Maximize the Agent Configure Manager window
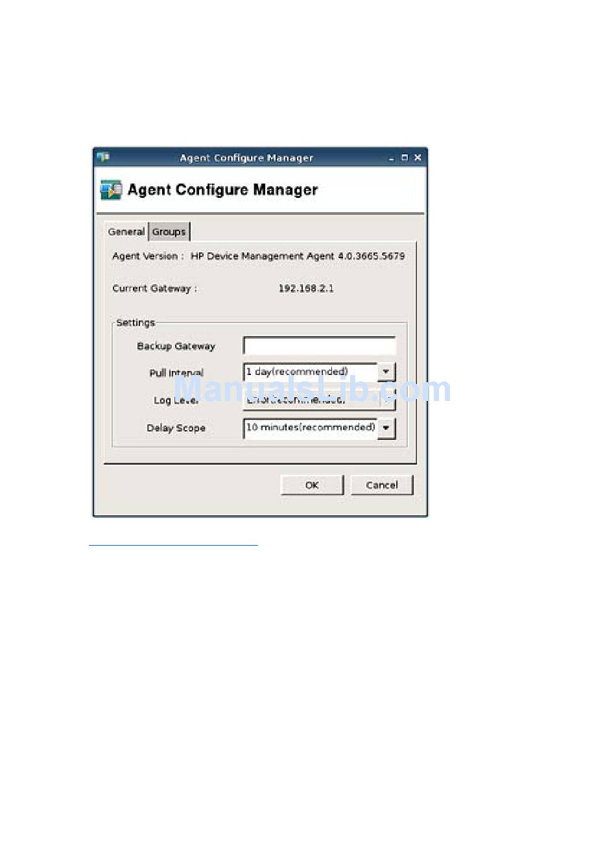Viewport: 616px width, 848px height. pos(405,158)
